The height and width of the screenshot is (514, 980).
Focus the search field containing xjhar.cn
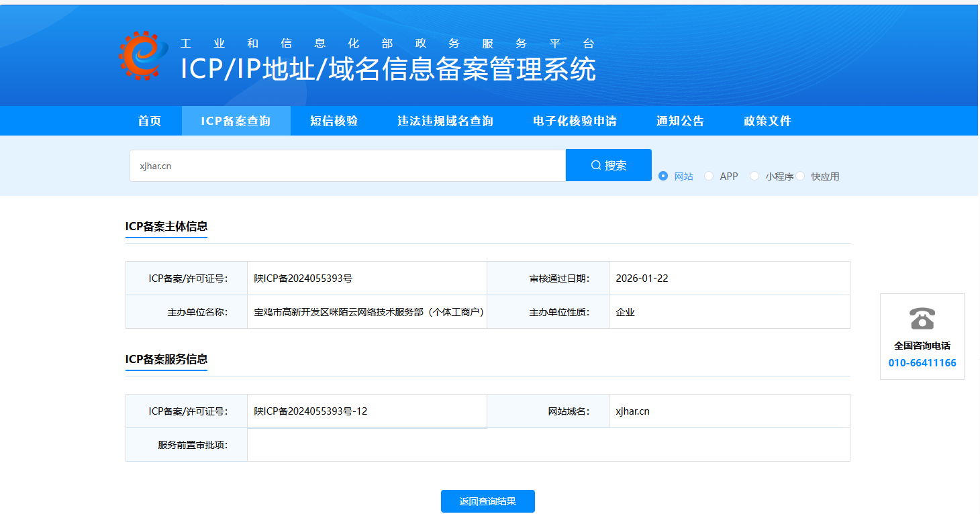[x=348, y=166]
